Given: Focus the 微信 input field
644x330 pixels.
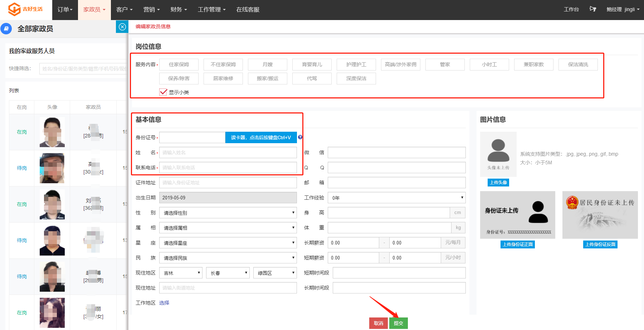Looking at the screenshot, I should click(397, 152).
